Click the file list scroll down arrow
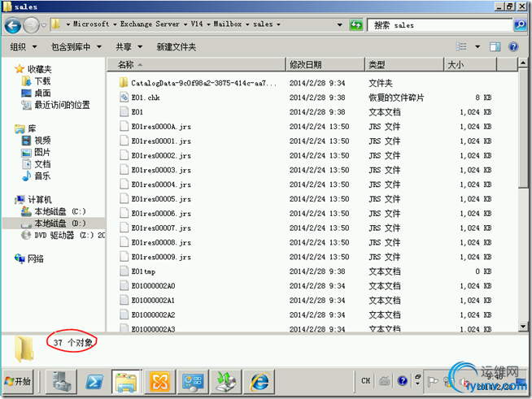The width and height of the screenshot is (532, 399). click(x=523, y=327)
